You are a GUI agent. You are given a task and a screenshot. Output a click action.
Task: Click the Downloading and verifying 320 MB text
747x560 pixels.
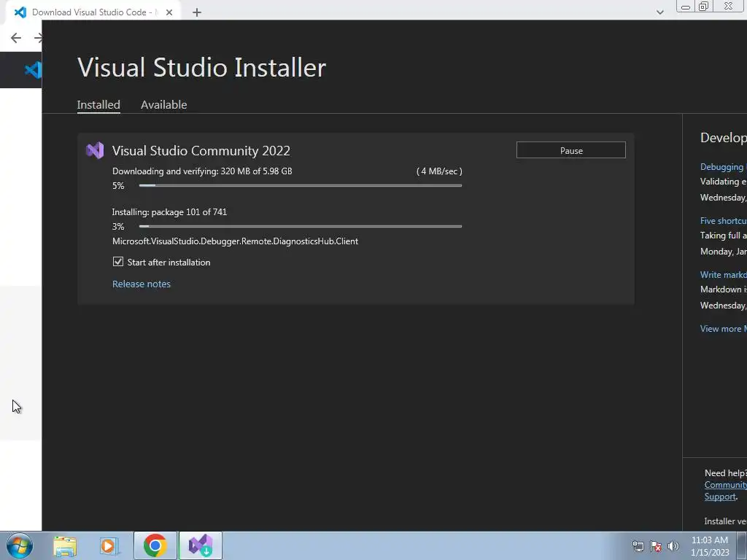pyautogui.click(x=203, y=171)
